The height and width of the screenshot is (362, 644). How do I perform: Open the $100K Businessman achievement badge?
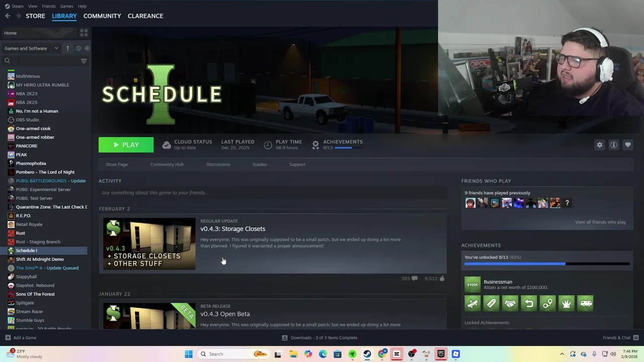click(x=472, y=285)
